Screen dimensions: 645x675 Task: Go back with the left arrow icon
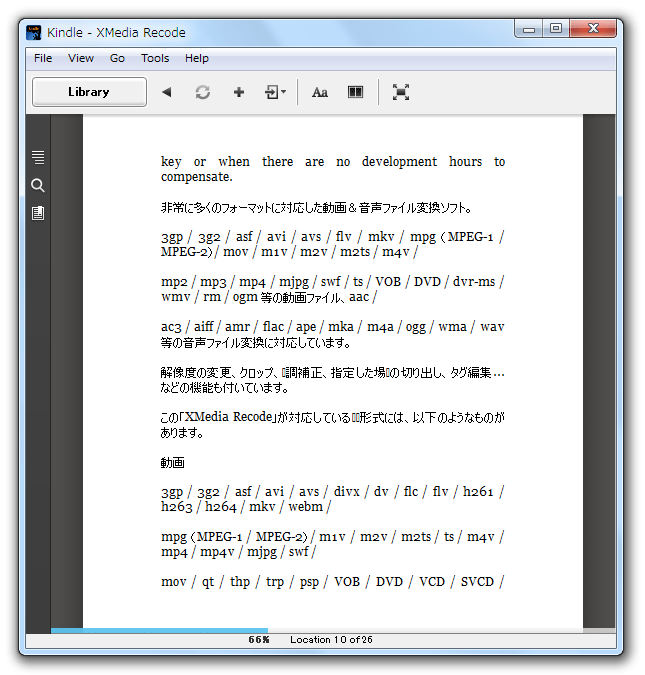point(167,92)
